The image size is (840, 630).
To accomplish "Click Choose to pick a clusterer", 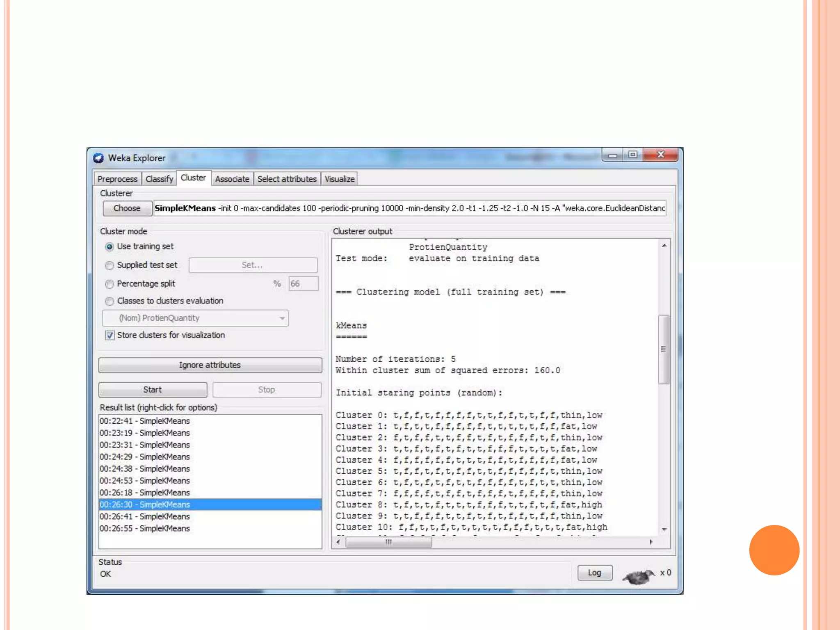I will 127,208.
